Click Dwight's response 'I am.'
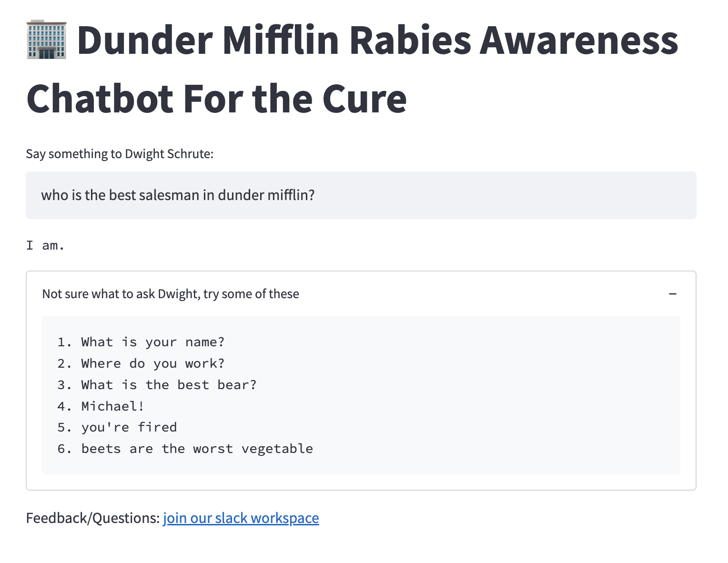Image resolution: width=728 pixels, height=563 pixels. click(45, 245)
